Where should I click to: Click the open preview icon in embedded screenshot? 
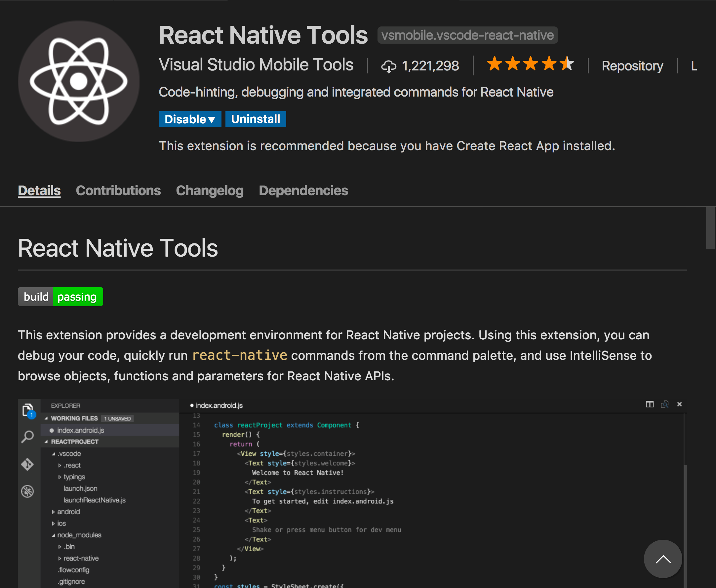click(664, 404)
